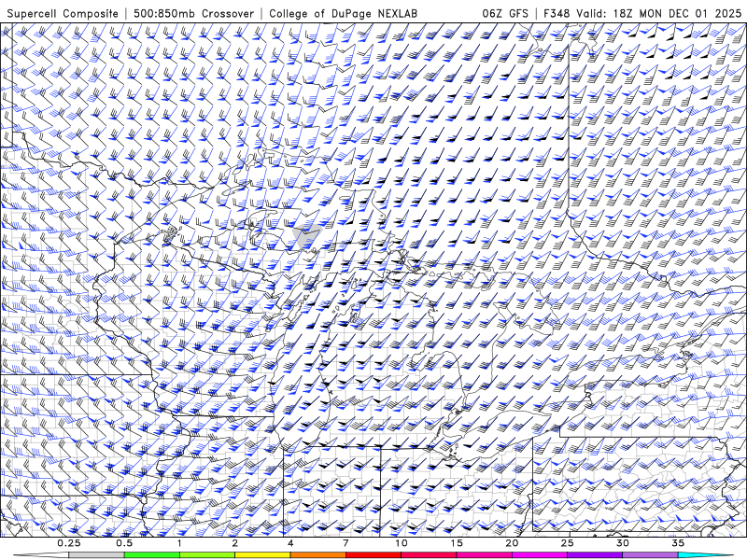This screenshot has height=560, width=747.
Task: Click the orange color bar segment after 4
Action: 317,555
